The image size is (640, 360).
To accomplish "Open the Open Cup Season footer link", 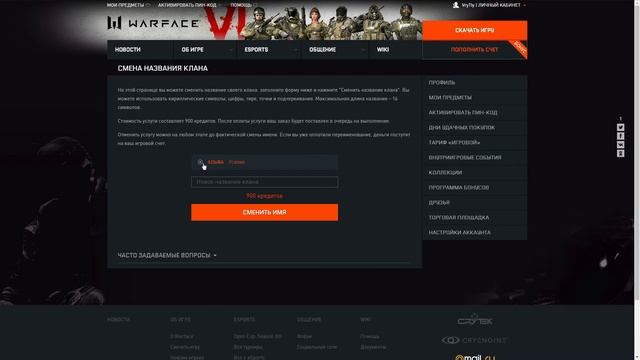I will (x=258, y=336).
